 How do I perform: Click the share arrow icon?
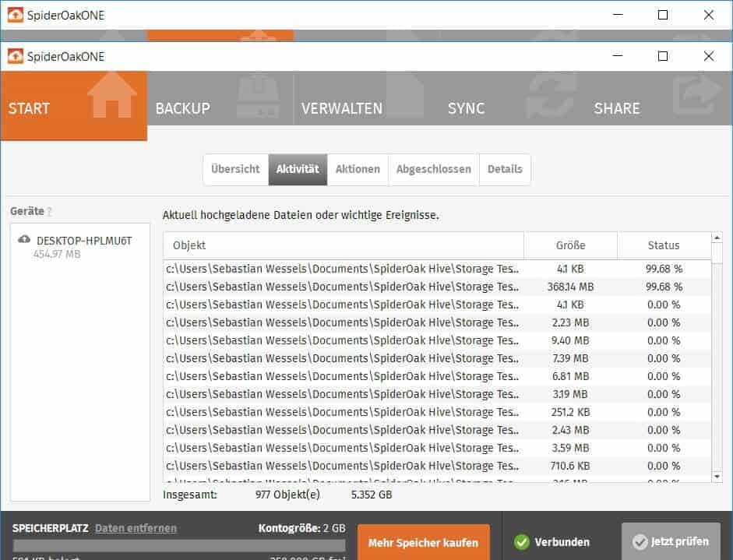[697, 96]
